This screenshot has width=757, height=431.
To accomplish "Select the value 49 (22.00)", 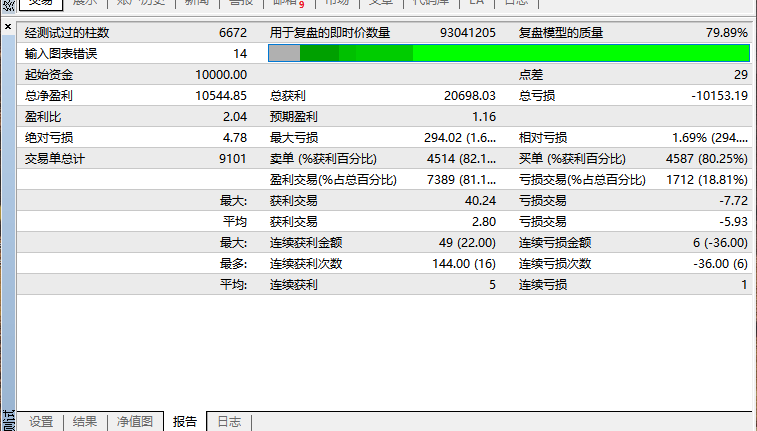I will click(467, 243).
